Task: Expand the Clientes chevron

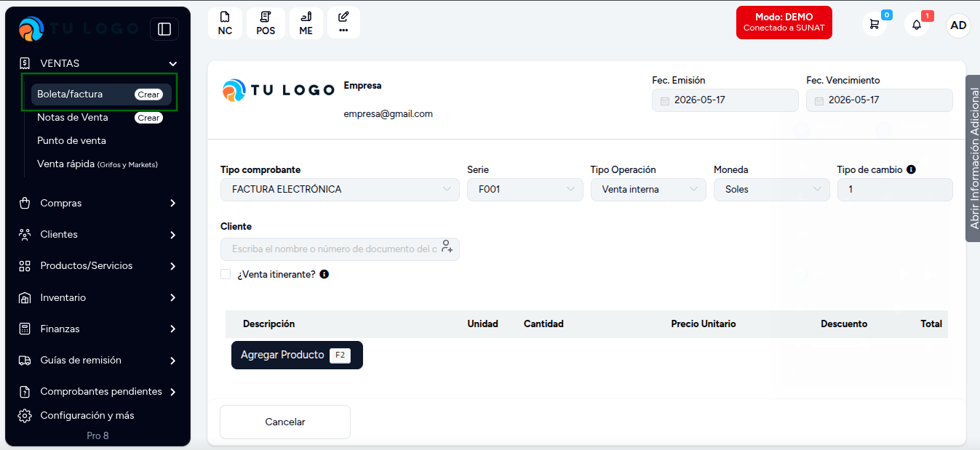Action: coord(172,234)
